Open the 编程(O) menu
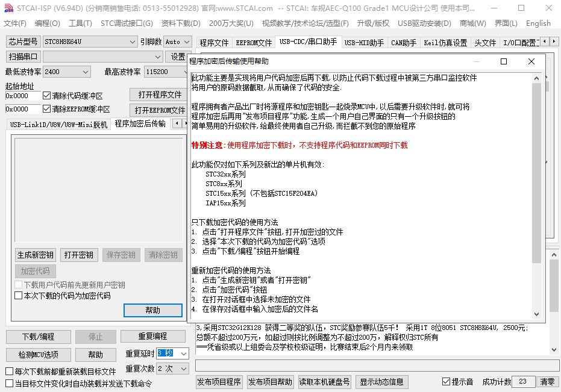 (47, 23)
